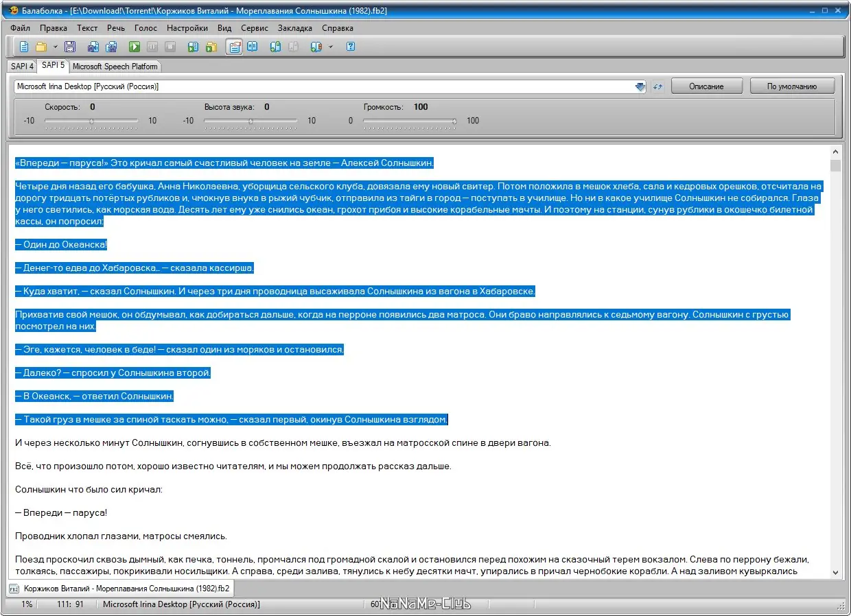Start reading aloud with the green play button
851x616 pixels.
point(135,47)
